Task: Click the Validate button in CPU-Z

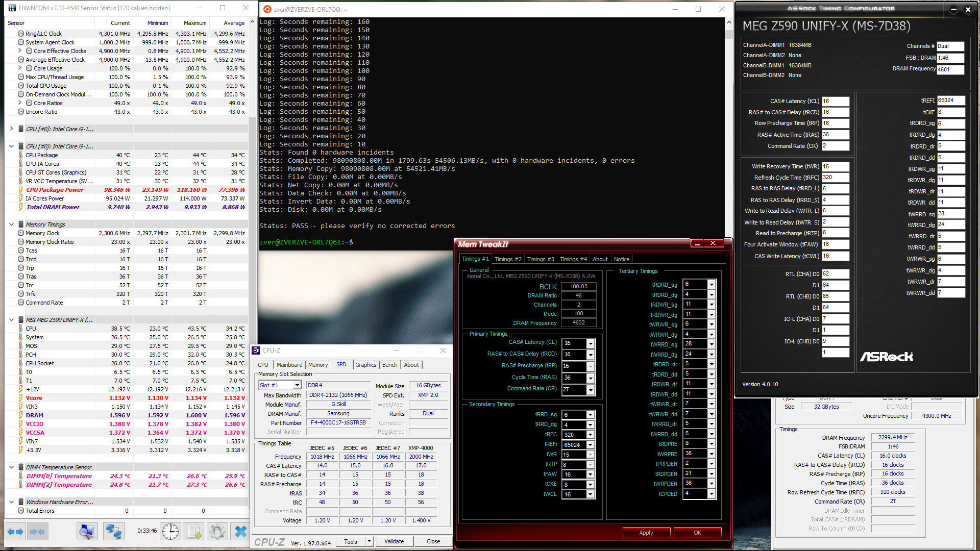Action: click(x=394, y=541)
